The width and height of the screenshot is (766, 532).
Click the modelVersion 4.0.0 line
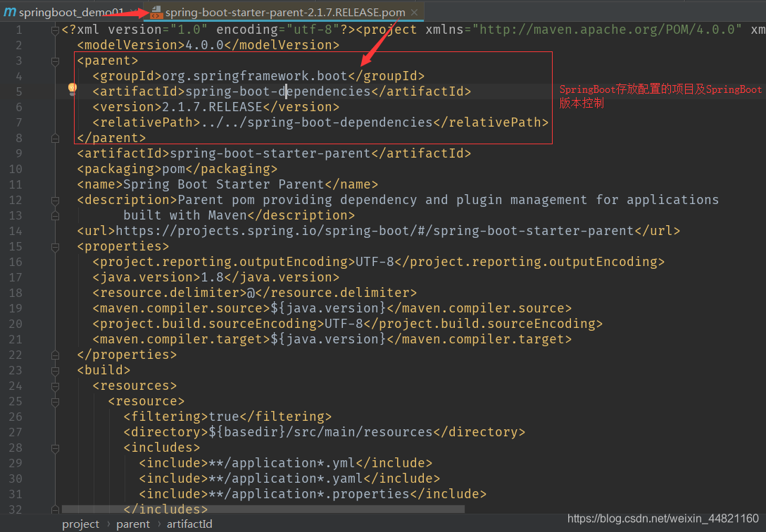tap(208, 45)
